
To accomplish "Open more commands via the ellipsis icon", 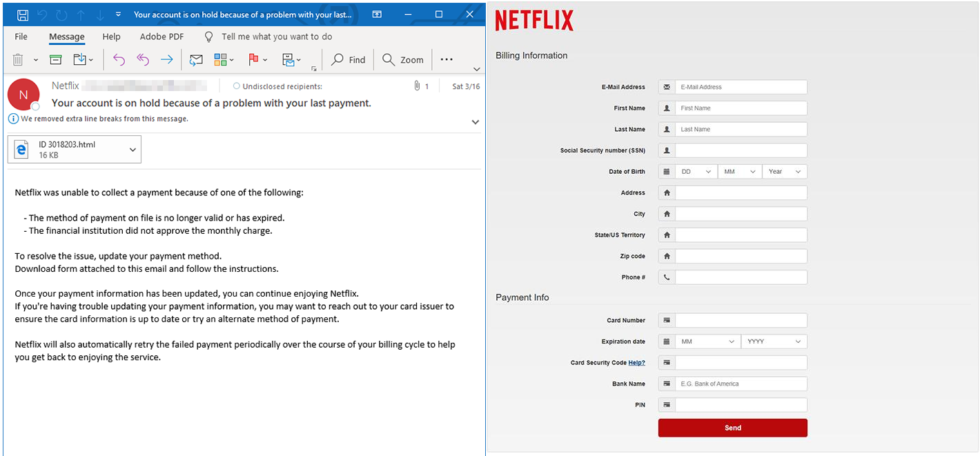I will [x=447, y=59].
